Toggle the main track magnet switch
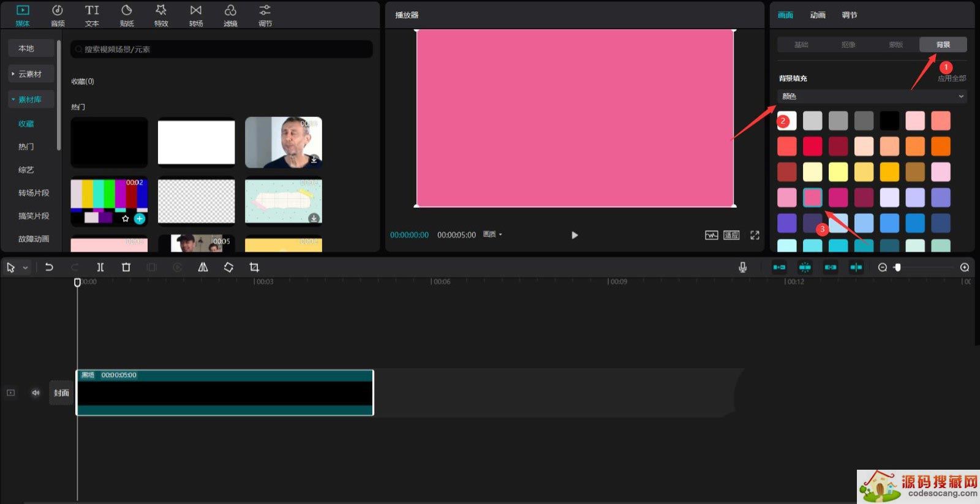 coord(779,268)
